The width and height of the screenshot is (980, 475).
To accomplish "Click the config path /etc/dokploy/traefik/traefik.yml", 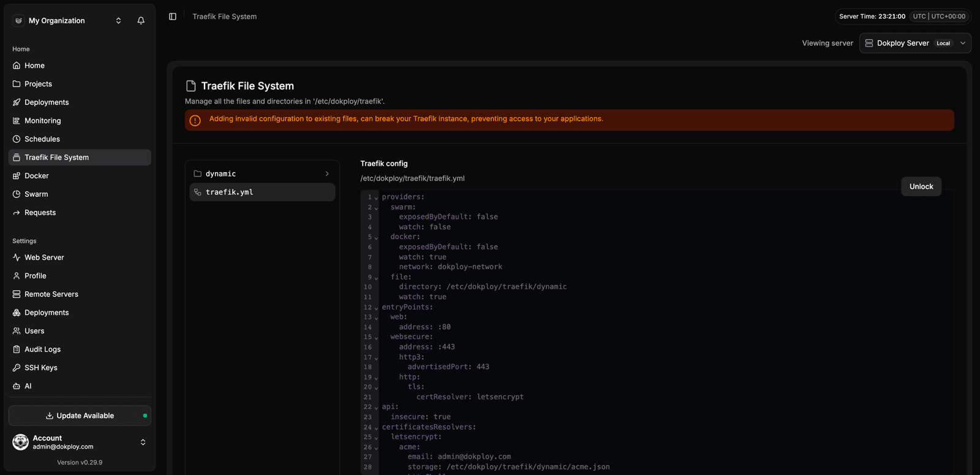I will tap(412, 178).
